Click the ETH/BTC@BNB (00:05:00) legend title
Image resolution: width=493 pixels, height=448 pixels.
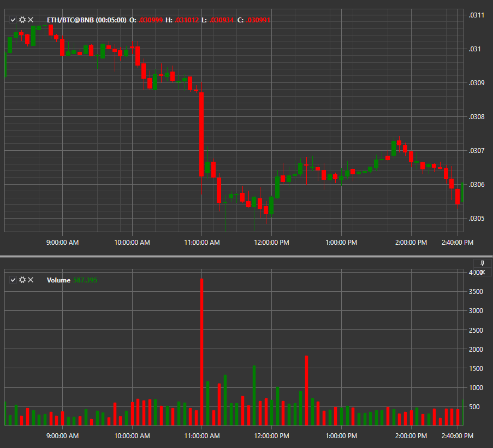pos(86,20)
